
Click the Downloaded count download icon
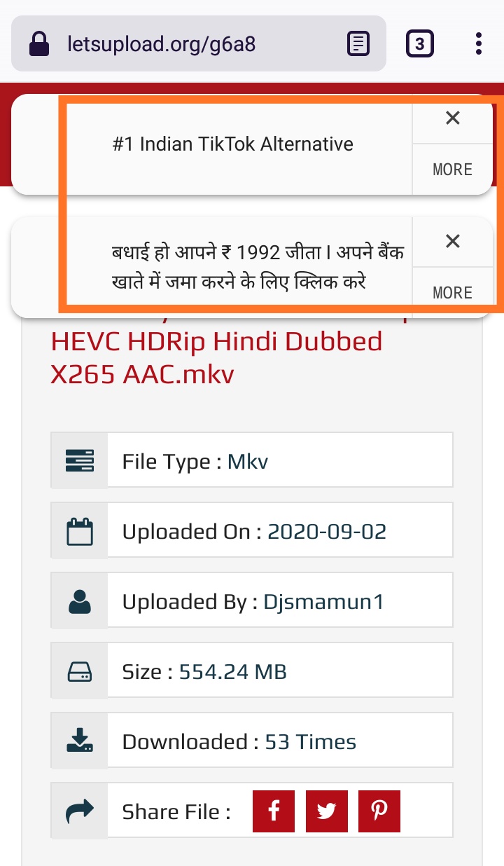80,741
